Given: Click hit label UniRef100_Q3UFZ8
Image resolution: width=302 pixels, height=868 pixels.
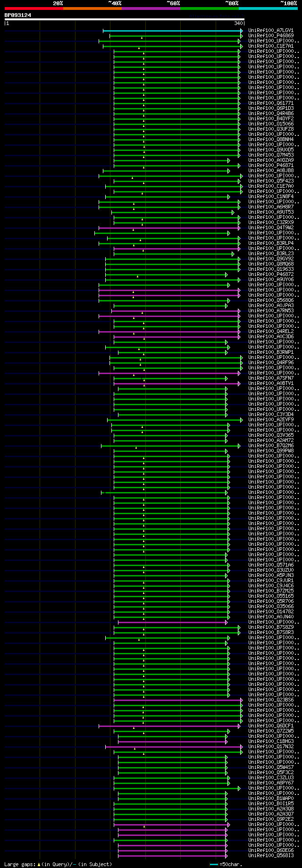Looking at the screenshot, I should pyautogui.click(x=271, y=129).
